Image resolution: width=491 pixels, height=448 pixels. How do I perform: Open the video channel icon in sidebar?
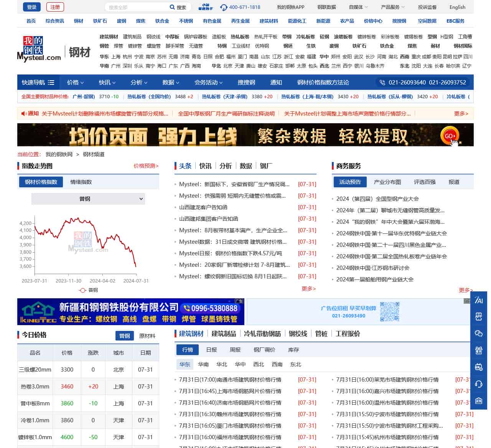click(479, 367)
